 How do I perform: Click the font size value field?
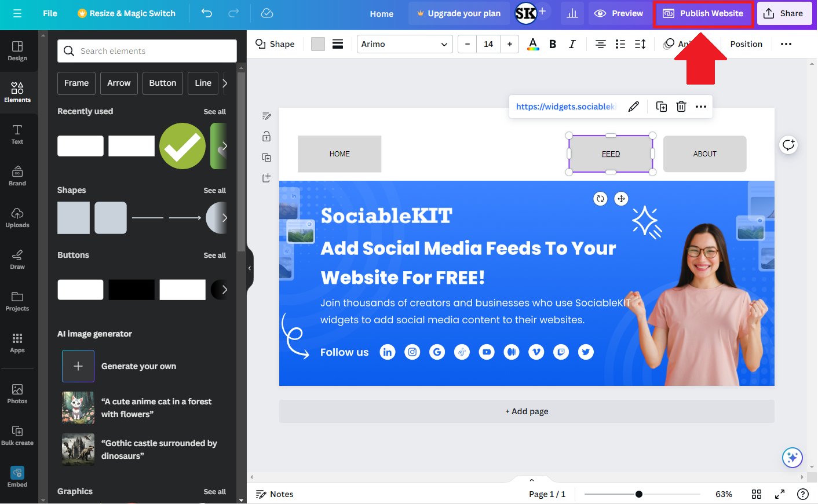[488, 44]
